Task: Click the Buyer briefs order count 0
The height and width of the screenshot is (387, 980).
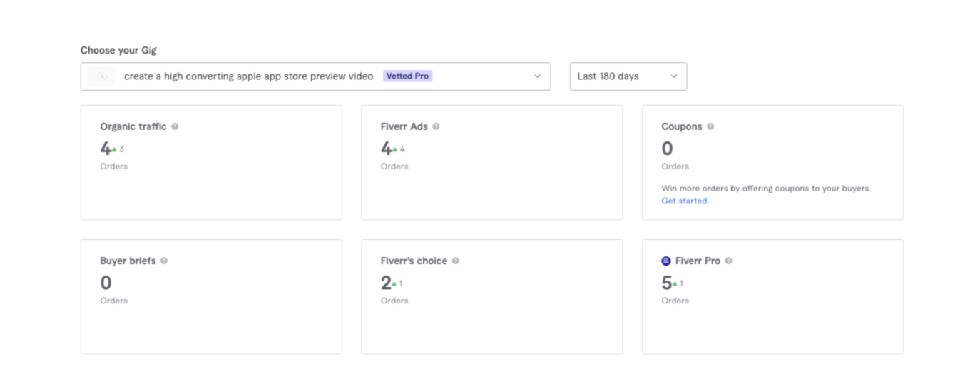Action: 106,283
